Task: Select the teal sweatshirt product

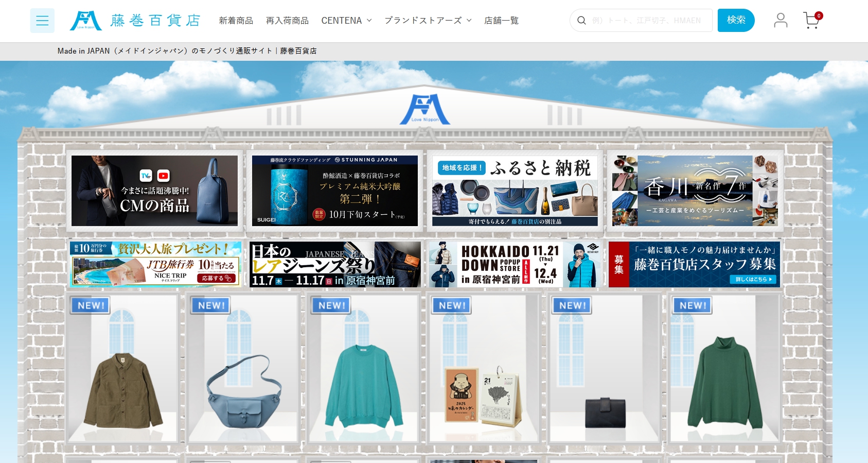Action: click(363, 385)
